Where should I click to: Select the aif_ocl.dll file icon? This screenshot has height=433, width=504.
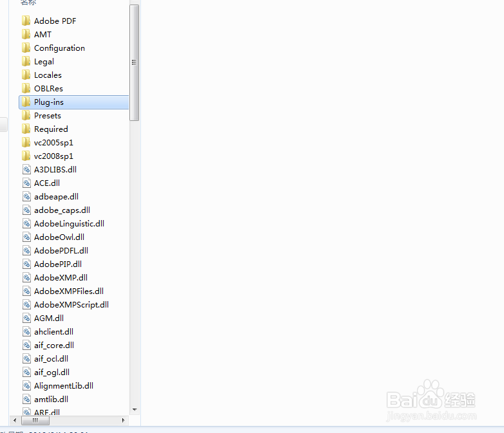[x=26, y=359]
